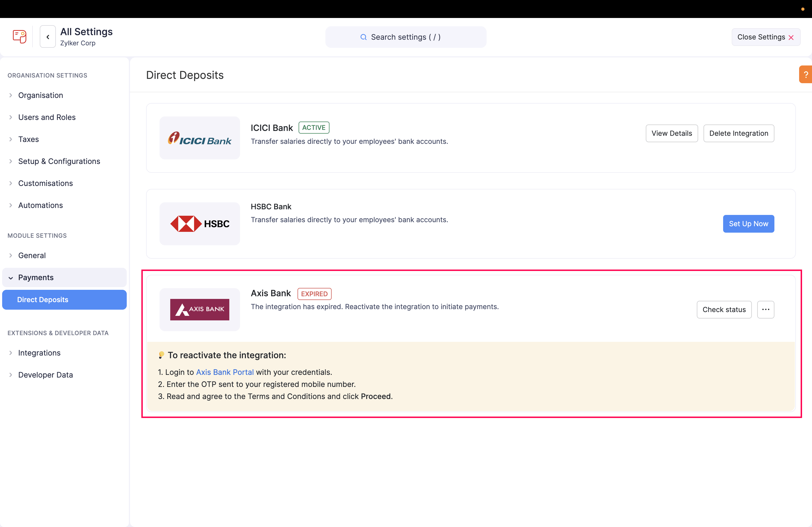Screen dimensions: 812x527
Task: Expand the Developer Data chevron
Action: pyautogui.click(x=10, y=375)
